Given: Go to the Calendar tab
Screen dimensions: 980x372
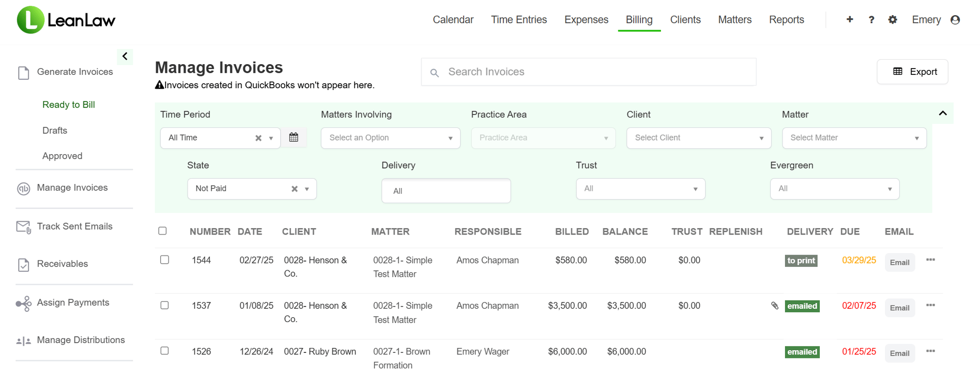Looking at the screenshot, I should [453, 20].
